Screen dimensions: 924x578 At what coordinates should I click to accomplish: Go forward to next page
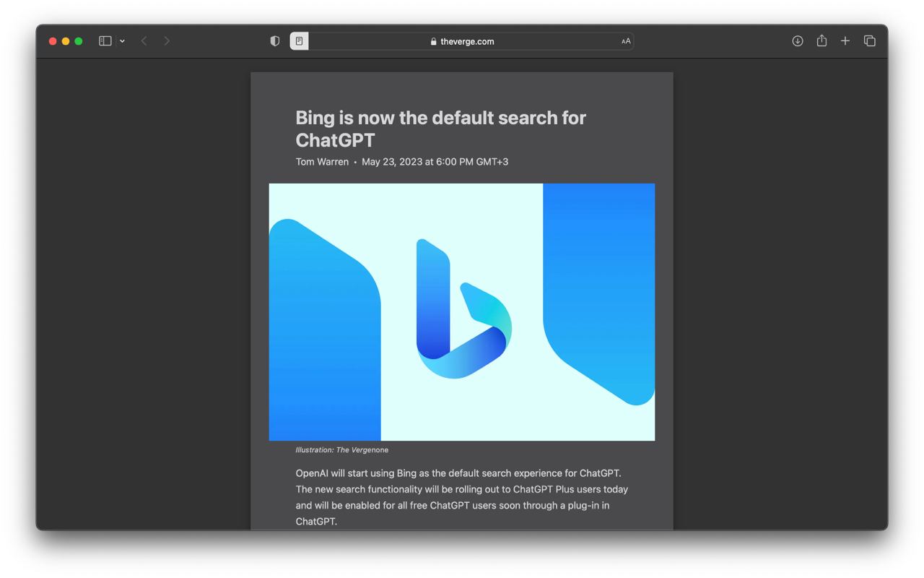click(x=167, y=41)
